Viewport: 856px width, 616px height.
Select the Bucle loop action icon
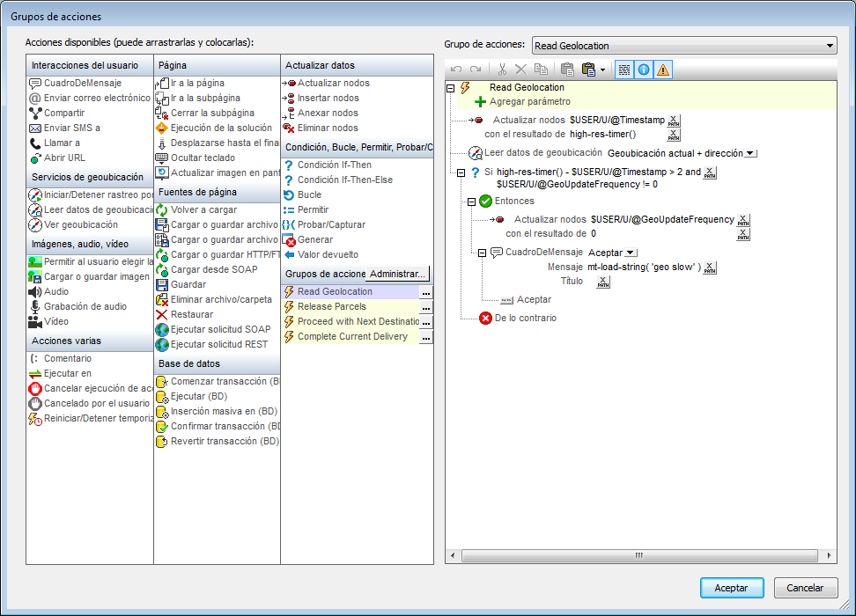(x=289, y=194)
